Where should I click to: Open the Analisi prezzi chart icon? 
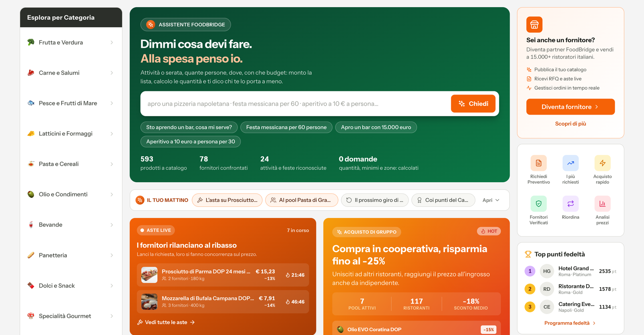(603, 204)
